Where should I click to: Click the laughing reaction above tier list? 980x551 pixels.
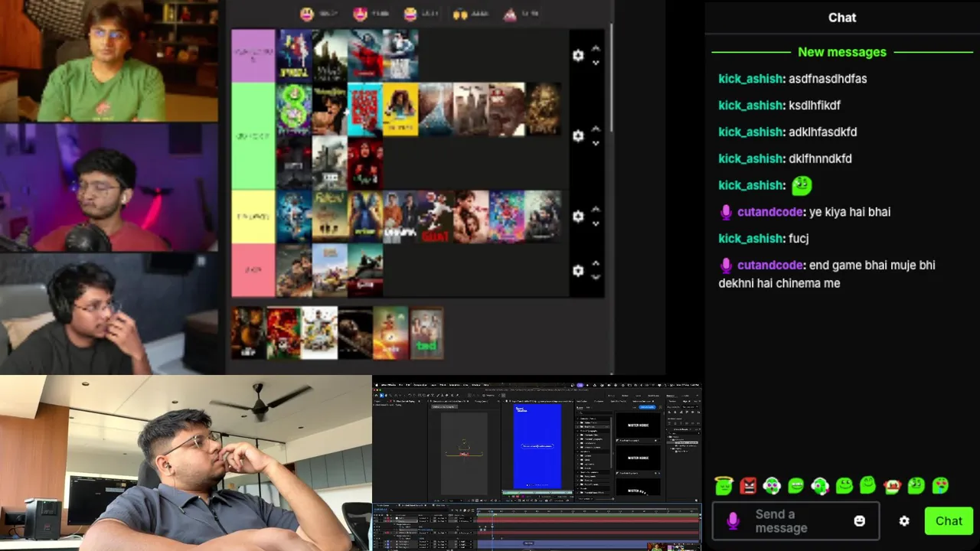[410, 14]
